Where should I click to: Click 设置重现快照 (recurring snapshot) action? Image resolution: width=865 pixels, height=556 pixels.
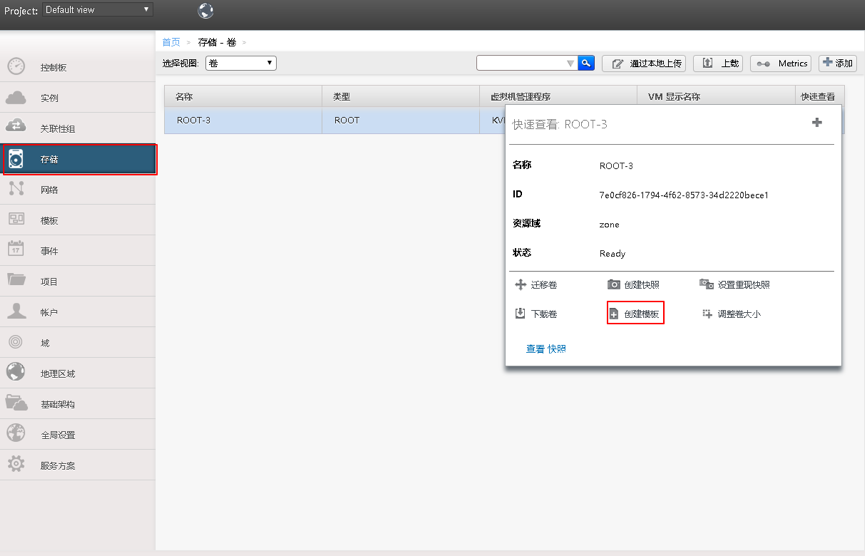coord(735,285)
